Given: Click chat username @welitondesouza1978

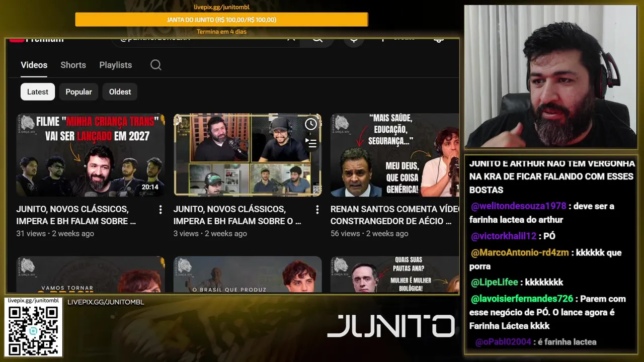Looking at the screenshot, I should [519, 206].
